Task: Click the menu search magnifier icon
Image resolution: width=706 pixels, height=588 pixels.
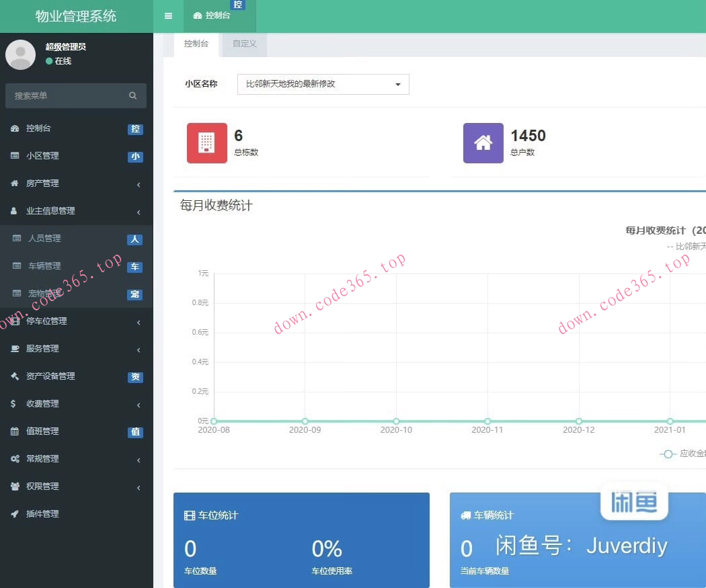Action: click(x=133, y=95)
